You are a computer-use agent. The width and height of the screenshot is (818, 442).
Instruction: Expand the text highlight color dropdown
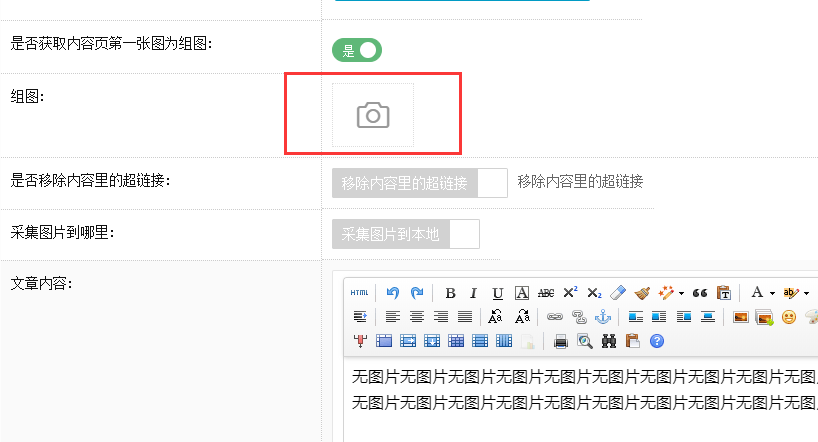coord(806,294)
